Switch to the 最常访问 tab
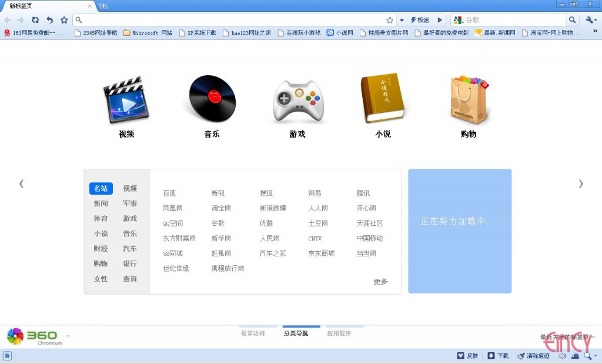This screenshot has width=602, height=364. pos(253,333)
